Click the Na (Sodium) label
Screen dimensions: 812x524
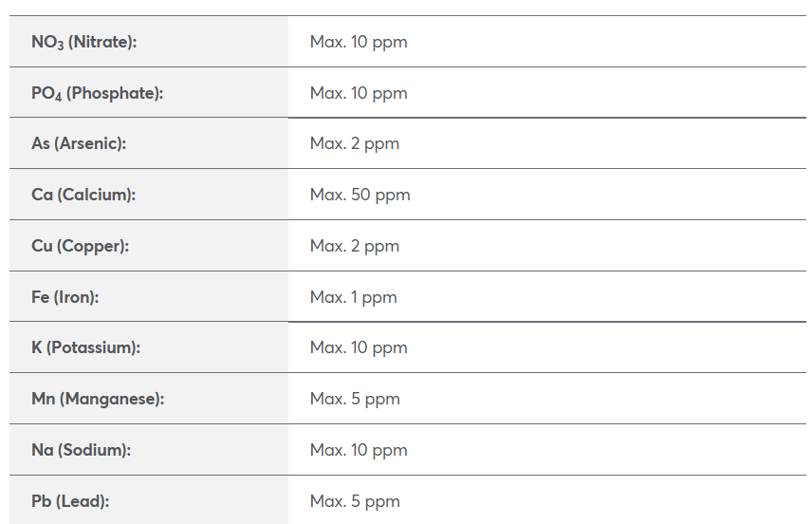pos(81,450)
